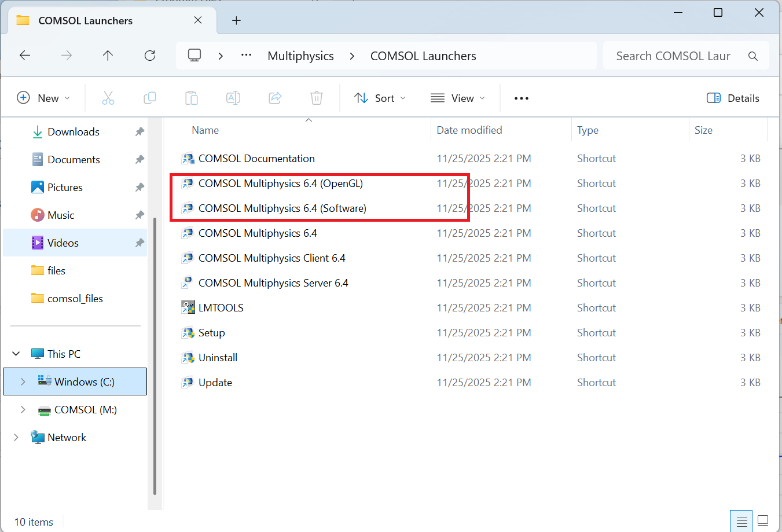Open the LMTOOLS shortcut icon
This screenshot has width=782, height=532.
point(188,308)
